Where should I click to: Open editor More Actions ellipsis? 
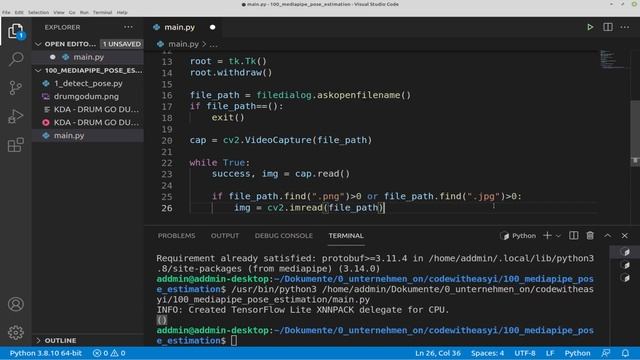pyautogui.click(x=625, y=27)
